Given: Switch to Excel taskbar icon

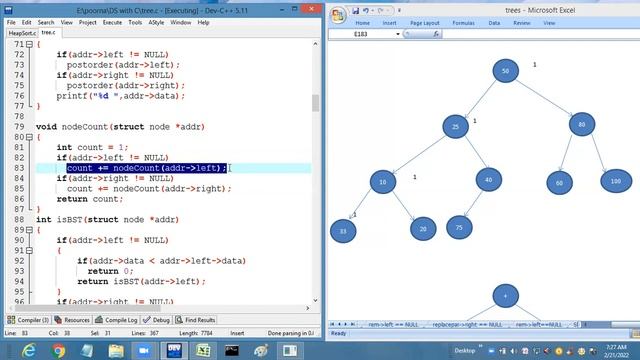Looking at the screenshot, I should [203, 351].
